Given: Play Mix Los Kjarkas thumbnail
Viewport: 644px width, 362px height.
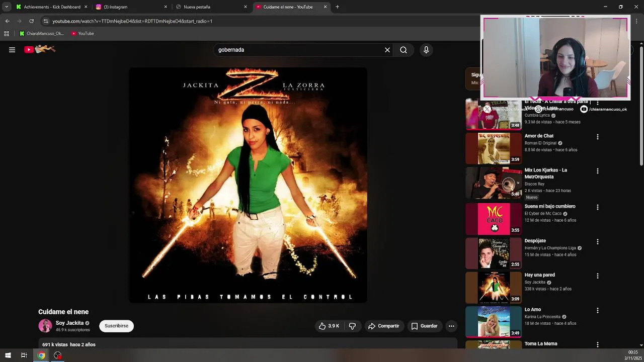Looking at the screenshot, I should pos(494,183).
